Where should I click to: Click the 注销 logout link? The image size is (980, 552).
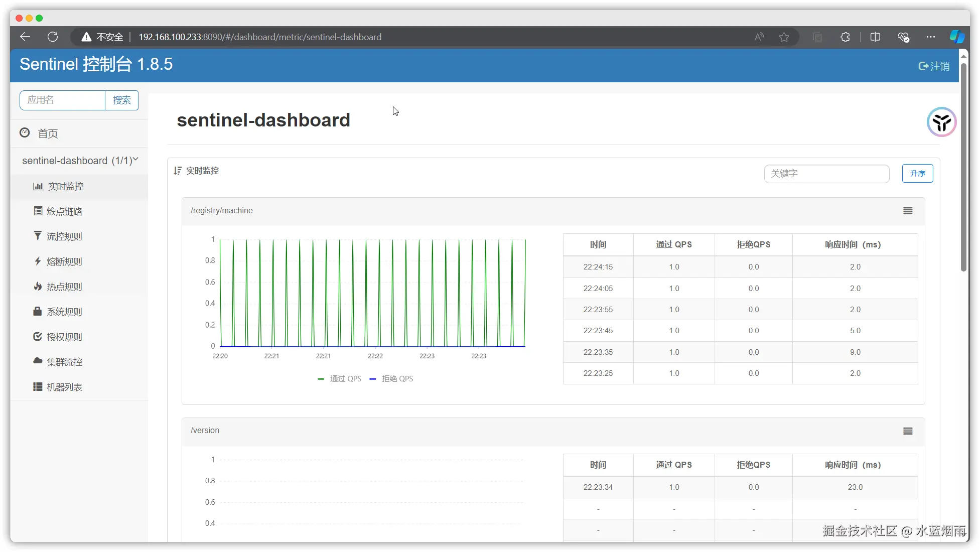[x=934, y=66]
